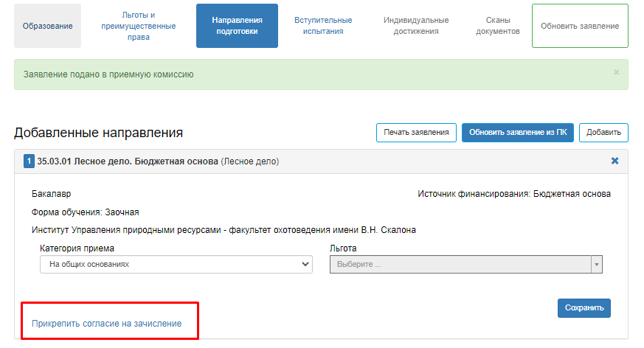The width and height of the screenshot is (644, 348).
Task: Dismiss the green submission notice
Action: 616,72
